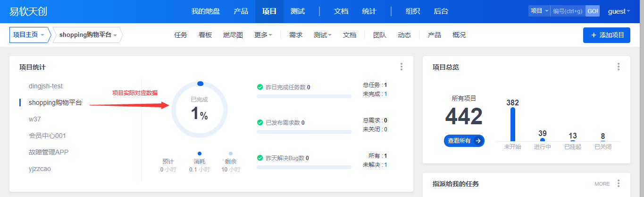This screenshot has width=644, height=197.
Task: Click the arrow icon in 查看所有
Action: click(478, 140)
